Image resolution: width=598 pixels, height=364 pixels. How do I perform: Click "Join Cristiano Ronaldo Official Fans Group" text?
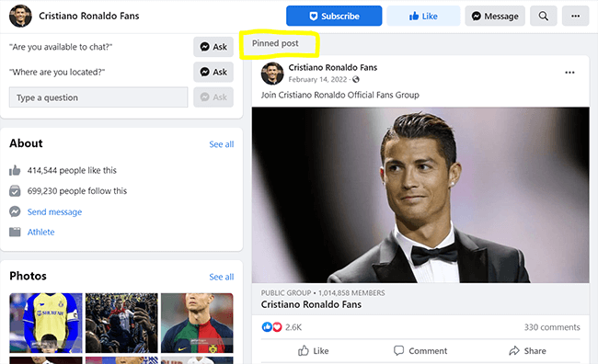tap(339, 95)
